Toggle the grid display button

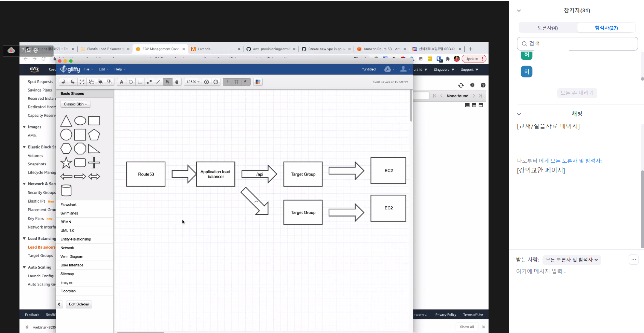pyautogui.click(x=236, y=82)
